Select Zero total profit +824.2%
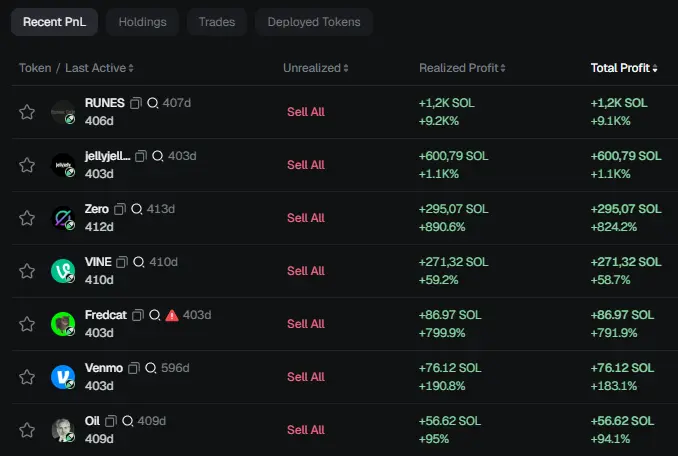The height and width of the screenshot is (456, 678). [x=614, y=227]
